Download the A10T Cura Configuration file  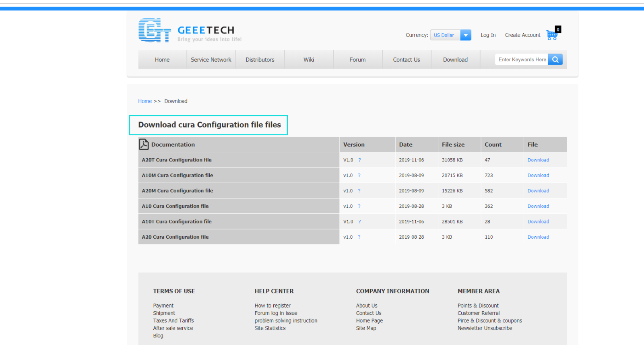(x=538, y=222)
